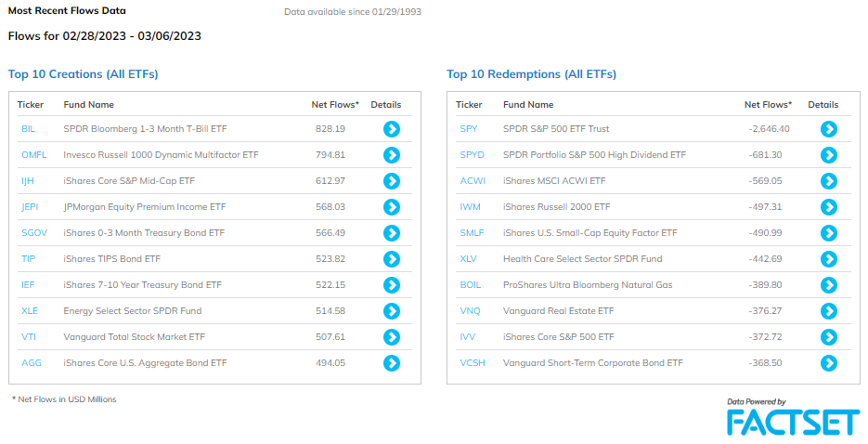Click net flow value -2,646.40
Image resolution: width=868 pixels, height=444 pixels.
point(769,128)
